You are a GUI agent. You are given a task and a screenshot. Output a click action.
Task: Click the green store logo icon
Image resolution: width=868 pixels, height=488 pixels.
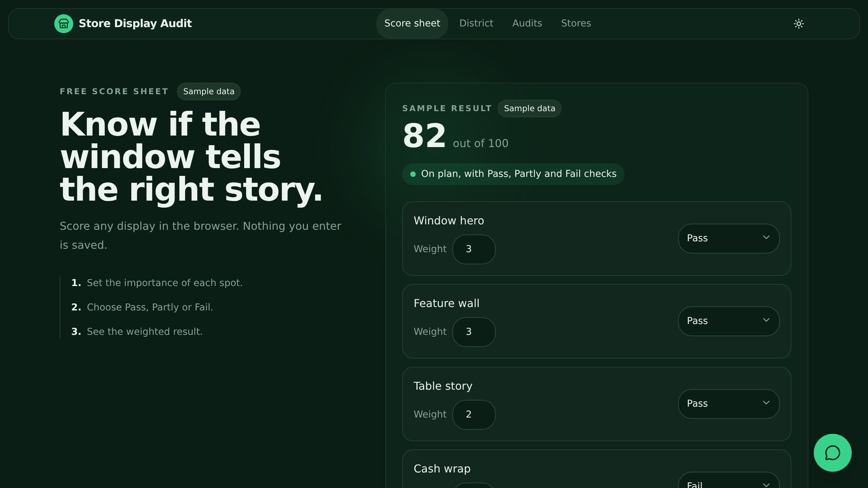click(64, 23)
